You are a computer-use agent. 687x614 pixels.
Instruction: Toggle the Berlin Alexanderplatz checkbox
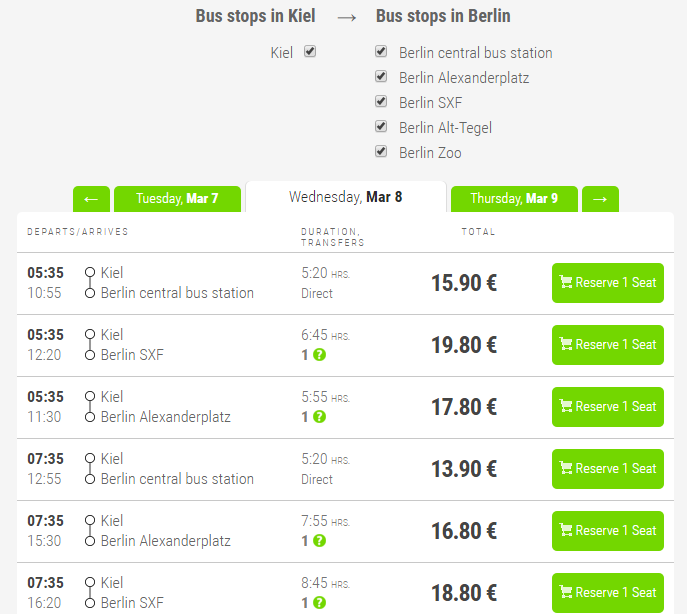pyautogui.click(x=381, y=77)
